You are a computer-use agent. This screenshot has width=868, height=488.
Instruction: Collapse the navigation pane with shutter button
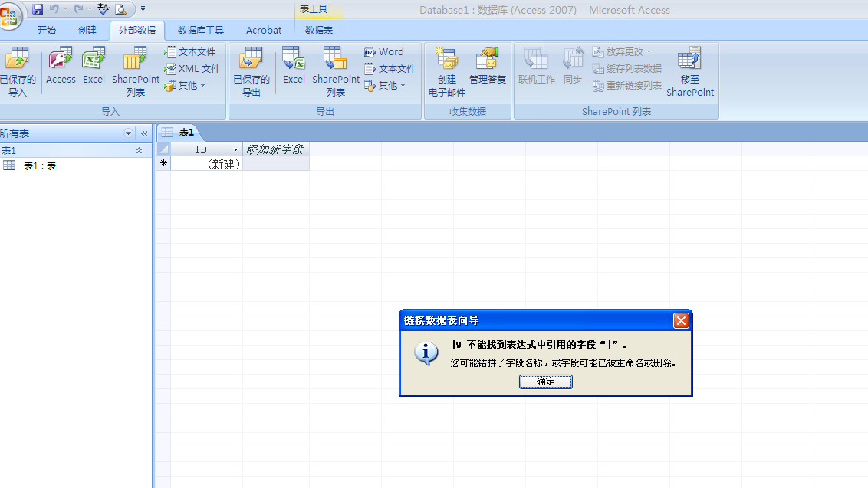pyautogui.click(x=144, y=133)
